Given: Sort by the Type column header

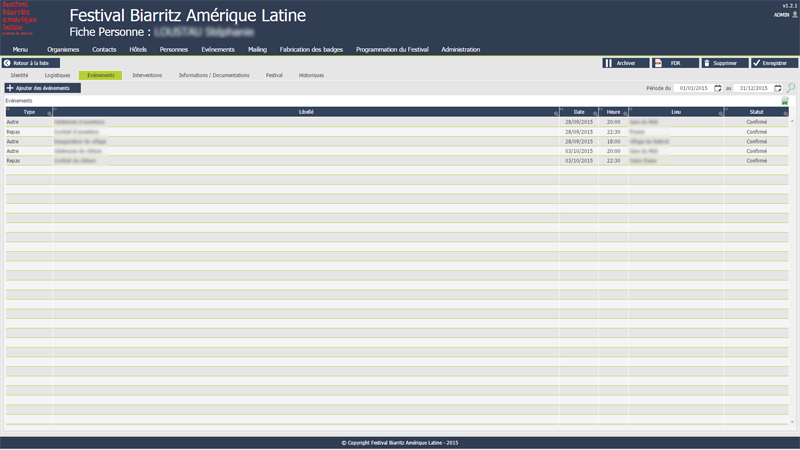Looking at the screenshot, I should pyautogui.click(x=29, y=112).
